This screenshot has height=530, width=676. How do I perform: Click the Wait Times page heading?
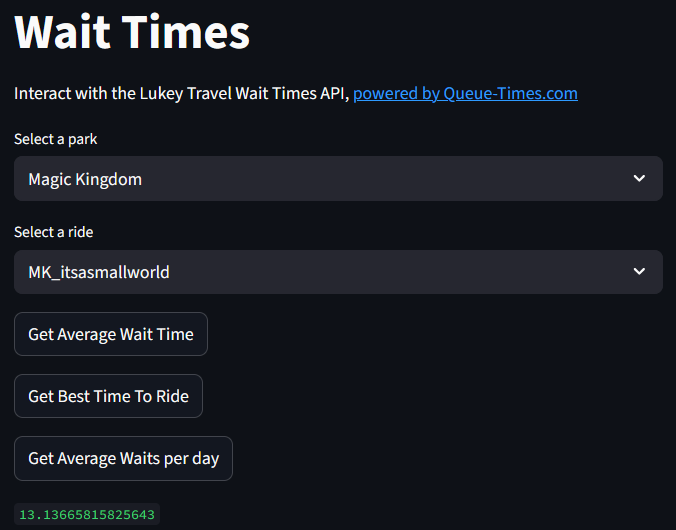pyautogui.click(x=132, y=32)
